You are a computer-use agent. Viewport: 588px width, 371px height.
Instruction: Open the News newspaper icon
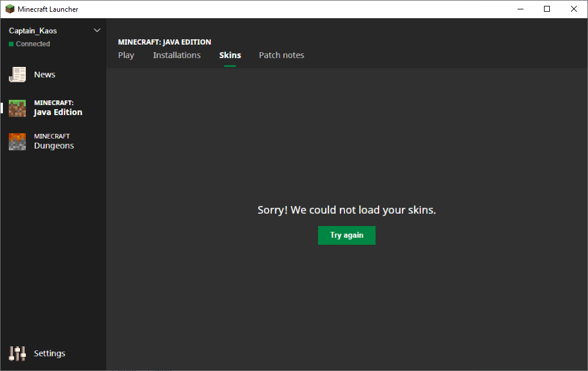(x=17, y=75)
